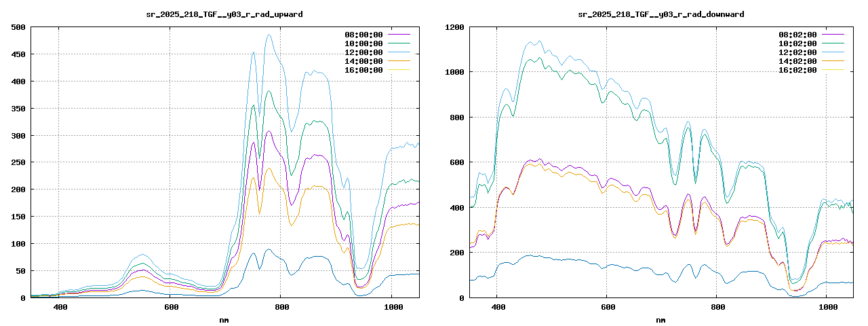This screenshot has height=326, width=868.
Task: Click the title sr_2025_218_TGF__y03_r_rad_downward
Action: point(661,14)
